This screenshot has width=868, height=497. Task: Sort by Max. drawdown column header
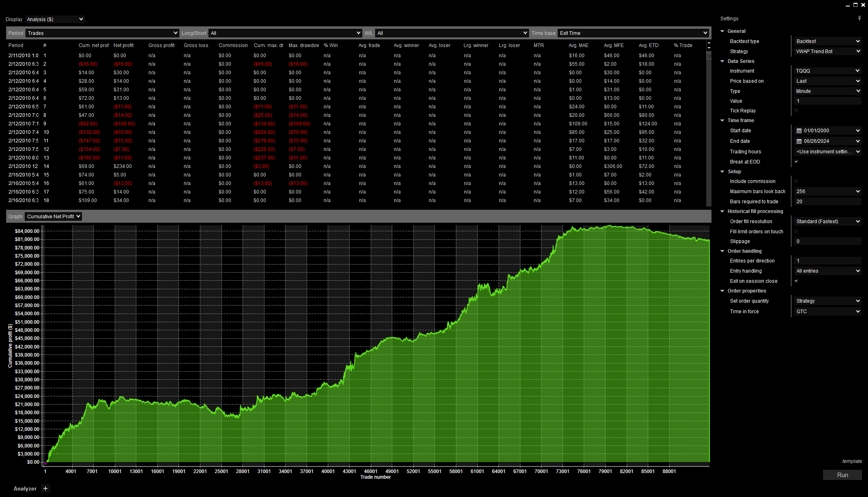coord(304,45)
